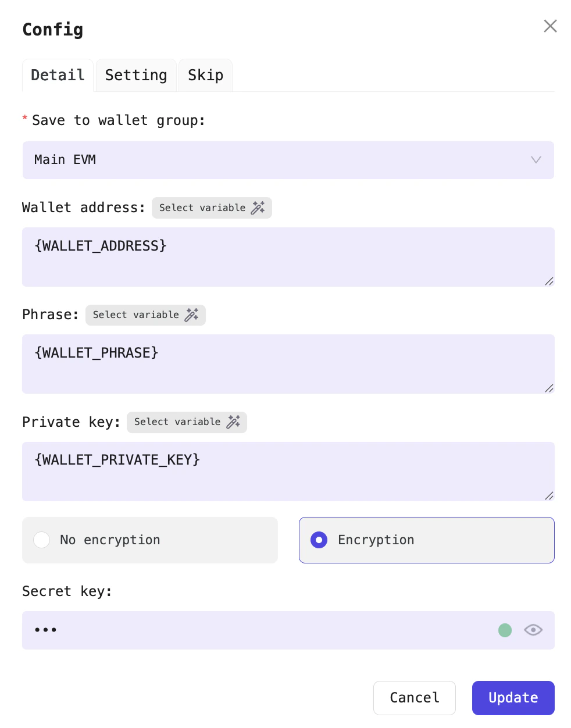Close the Config dialog via the X icon
The height and width of the screenshot is (728, 571).
coord(550,26)
